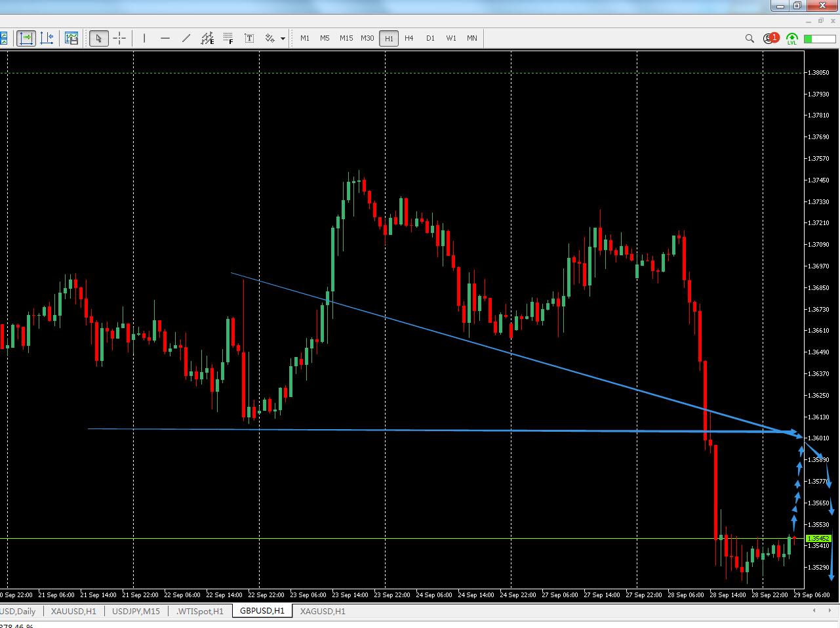Image resolution: width=840 pixels, height=628 pixels.
Task: Click the 23 Sep 14:00 time label
Action: coord(350,595)
